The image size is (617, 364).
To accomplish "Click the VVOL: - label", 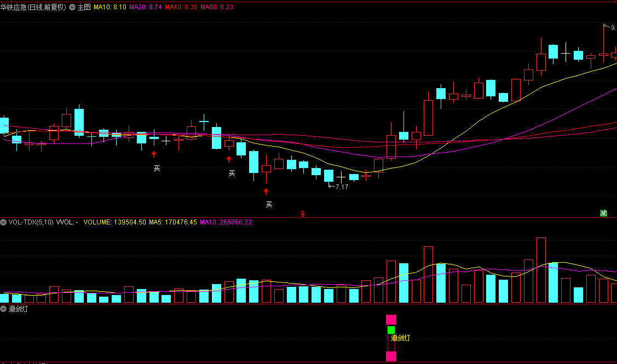I will pos(67,222).
